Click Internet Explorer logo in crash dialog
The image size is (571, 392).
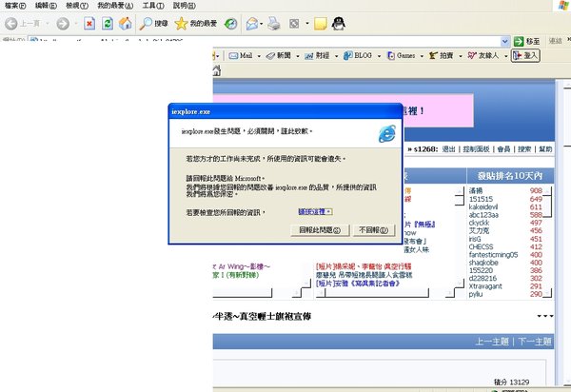pos(386,133)
